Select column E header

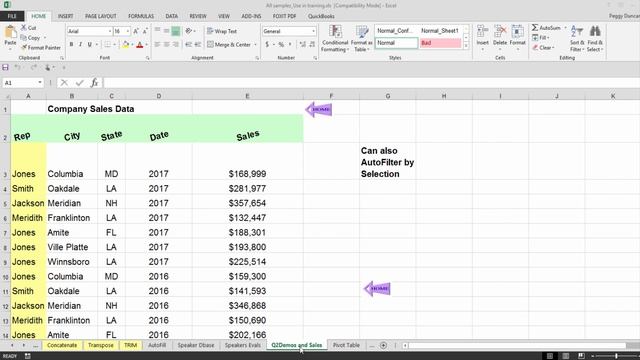[x=247, y=96]
